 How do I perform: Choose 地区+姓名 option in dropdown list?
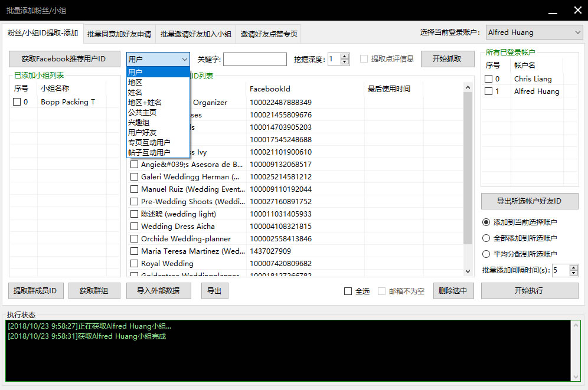coord(145,102)
